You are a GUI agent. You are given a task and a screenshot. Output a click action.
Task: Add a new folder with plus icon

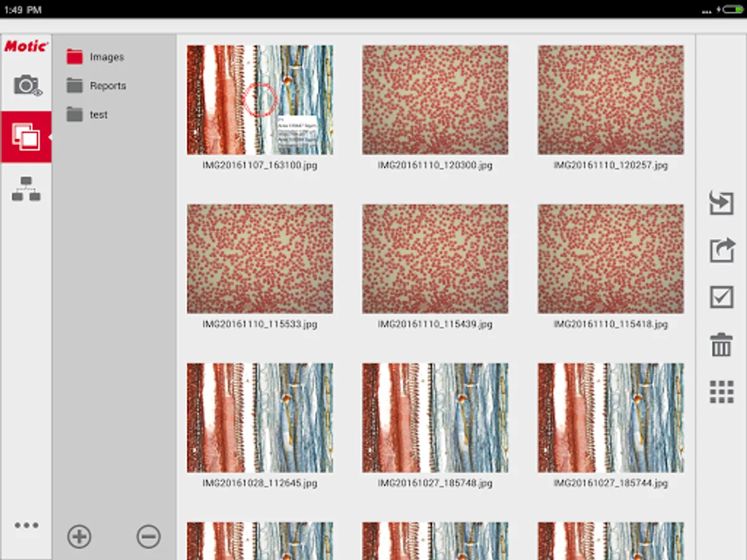pyautogui.click(x=80, y=536)
